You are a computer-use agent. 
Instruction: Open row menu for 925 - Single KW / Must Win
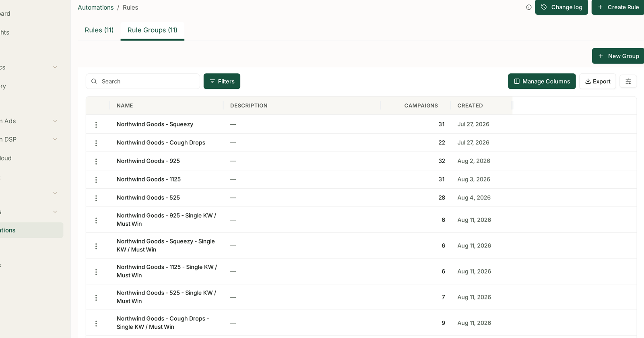[x=96, y=221]
